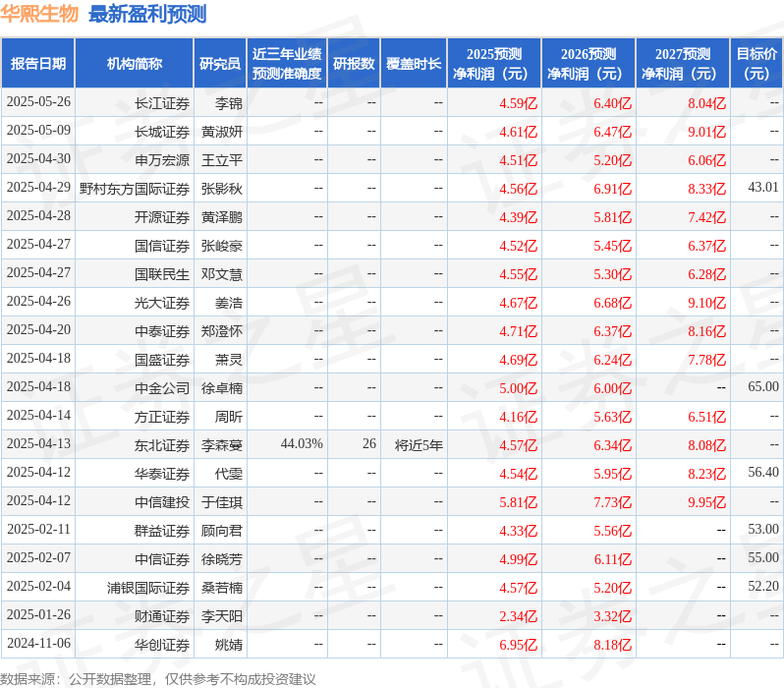Click the 研报数 column header

click(354, 64)
